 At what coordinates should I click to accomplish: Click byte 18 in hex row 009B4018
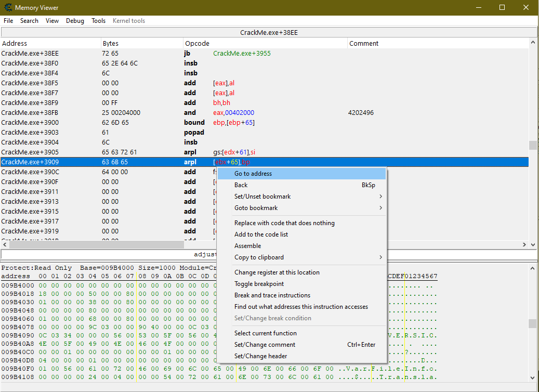[43, 294]
